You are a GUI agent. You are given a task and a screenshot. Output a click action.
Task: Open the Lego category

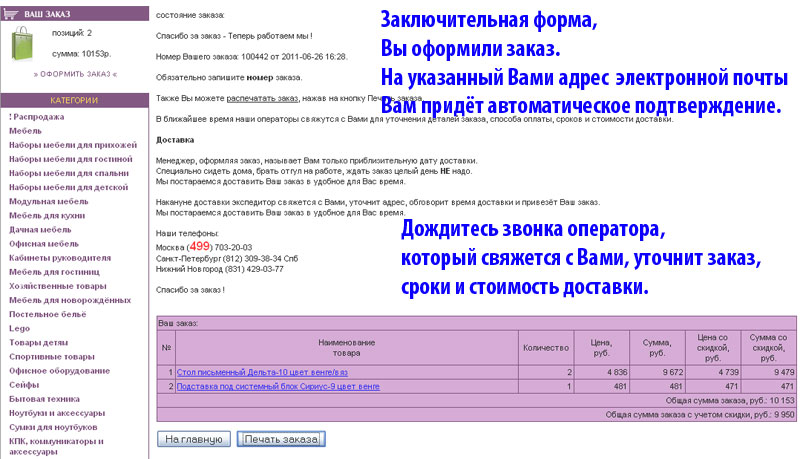19,328
